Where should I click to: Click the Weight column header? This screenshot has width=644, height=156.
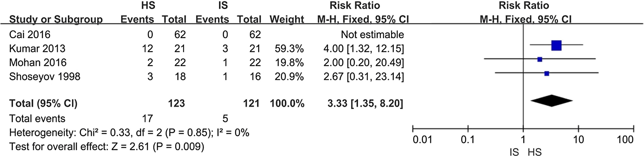click(287, 19)
